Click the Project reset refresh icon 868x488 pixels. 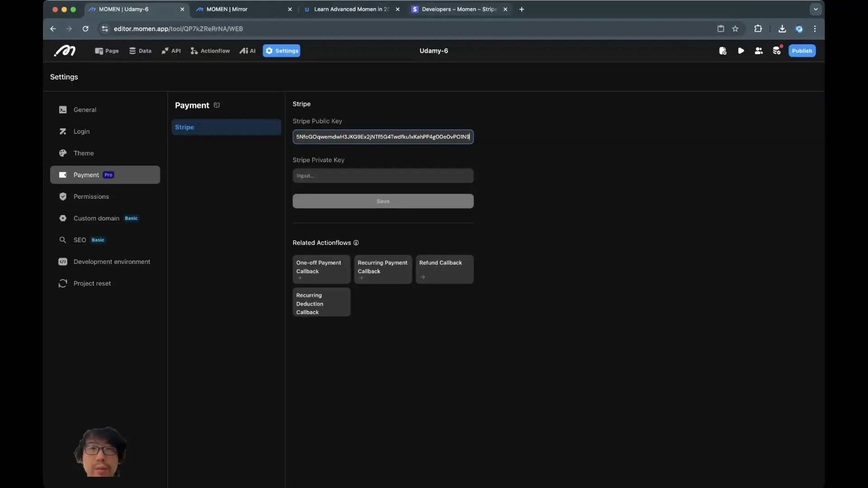[63, 283]
